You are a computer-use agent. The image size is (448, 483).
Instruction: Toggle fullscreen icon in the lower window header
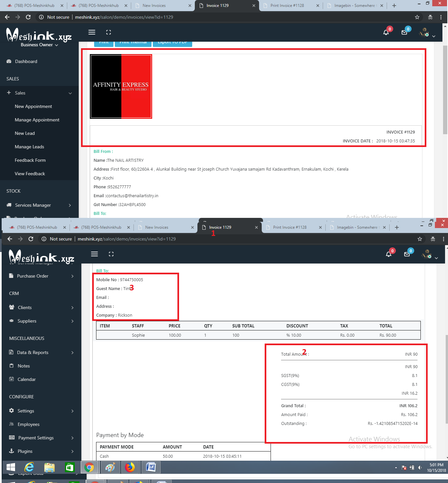[x=111, y=254]
